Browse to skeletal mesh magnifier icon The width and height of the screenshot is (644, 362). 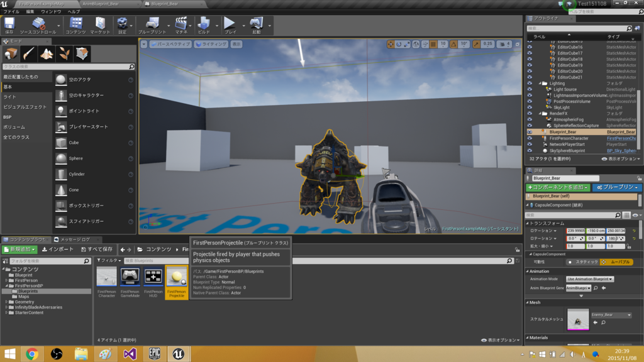click(x=603, y=322)
